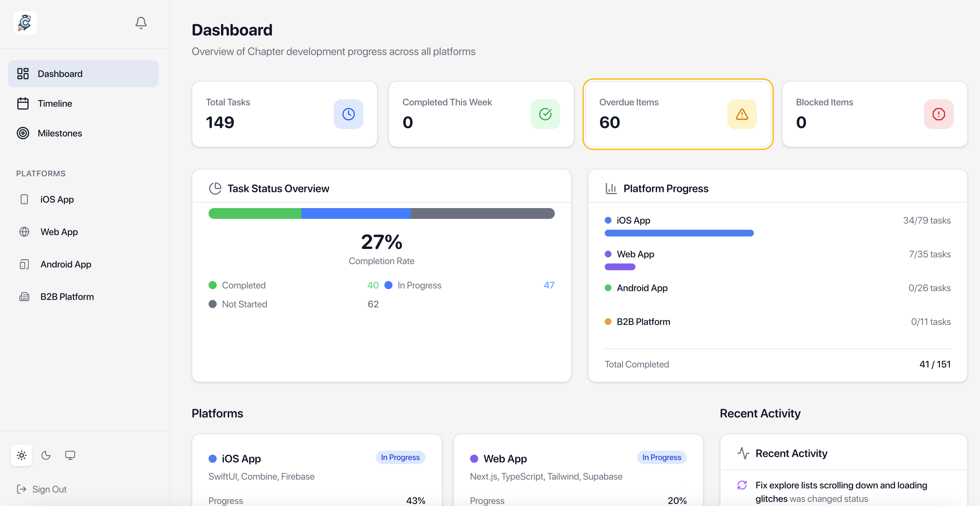Image resolution: width=980 pixels, height=506 pixels.
Task: Open the Chapter app logo
Action: tap(24, 23)
